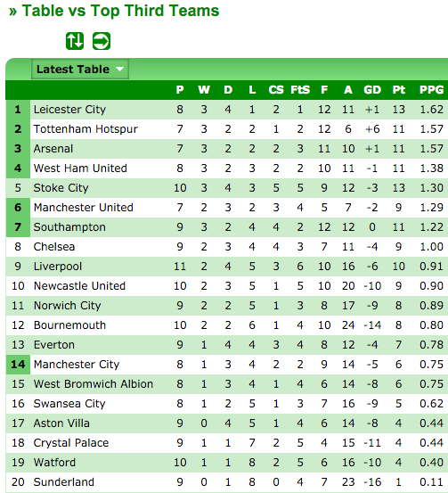Click the Pt column header
Viewport: 448px width, 493px height.
click(398, 90)
